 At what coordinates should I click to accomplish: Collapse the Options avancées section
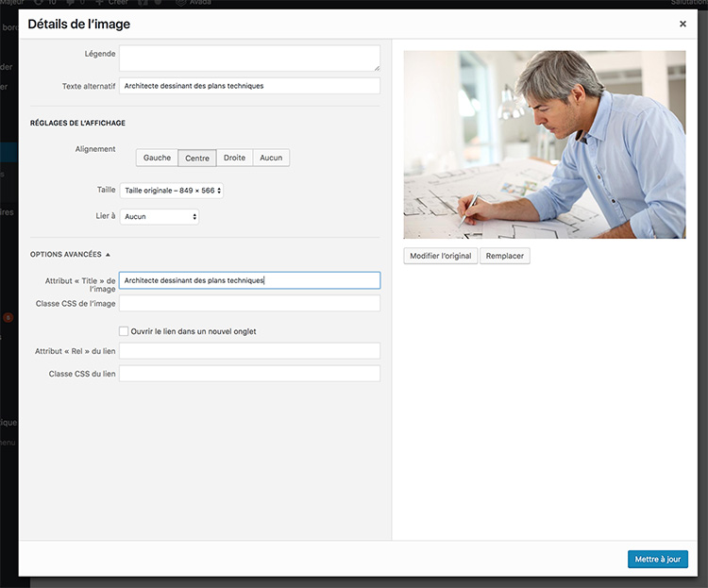coord(70,254)
